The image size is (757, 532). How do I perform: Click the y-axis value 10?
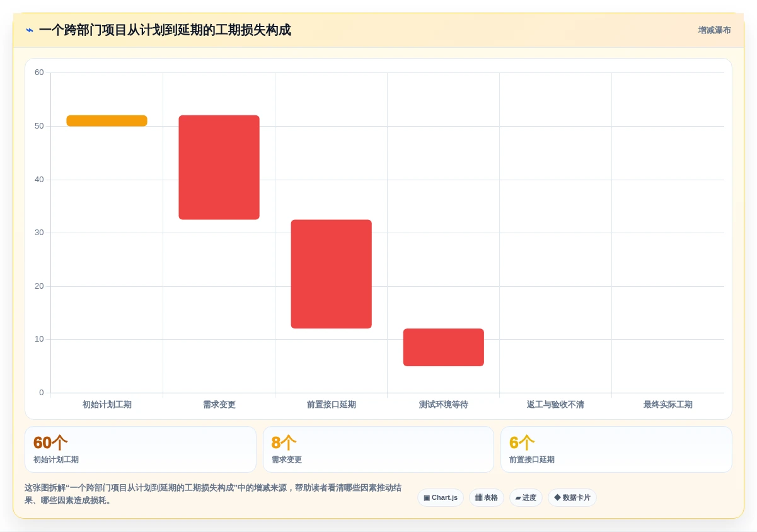tap(39, 339)
